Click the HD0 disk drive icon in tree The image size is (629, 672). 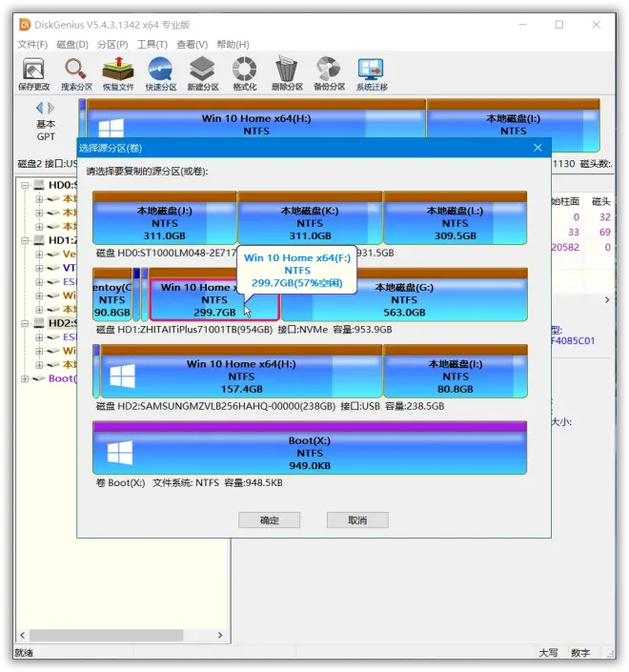pos(39,185)
